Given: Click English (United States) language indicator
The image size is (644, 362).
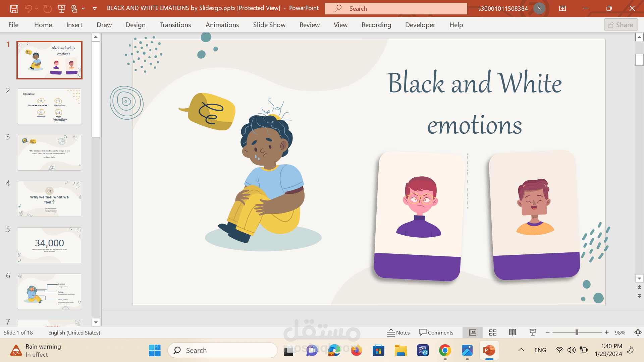Looking at the screenshot, I should coord(74,333).
